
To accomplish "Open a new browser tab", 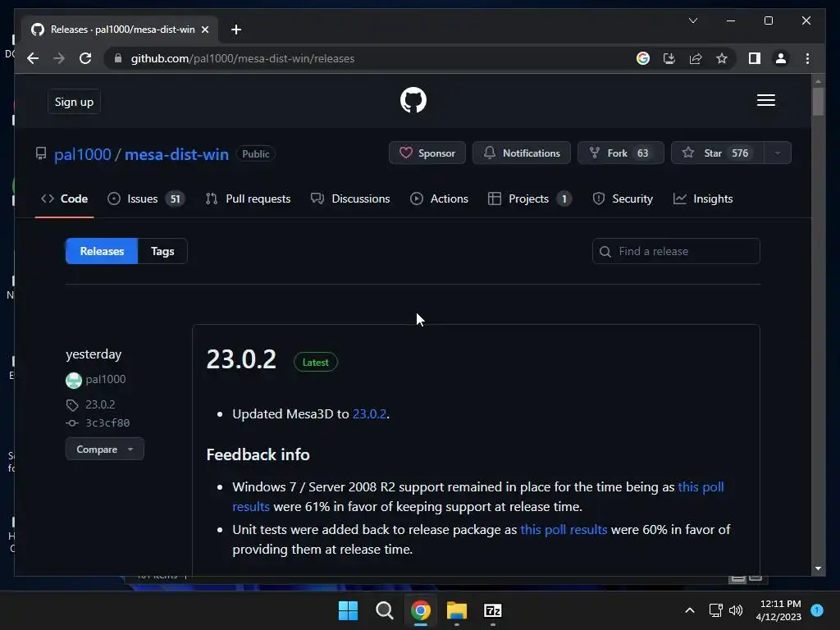I will coord(235,30).
